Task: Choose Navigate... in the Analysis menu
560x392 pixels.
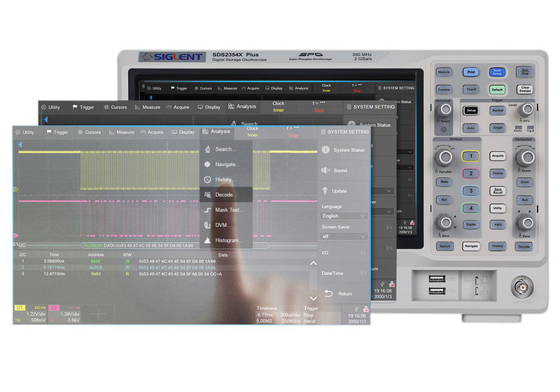Action: point(226,164)
